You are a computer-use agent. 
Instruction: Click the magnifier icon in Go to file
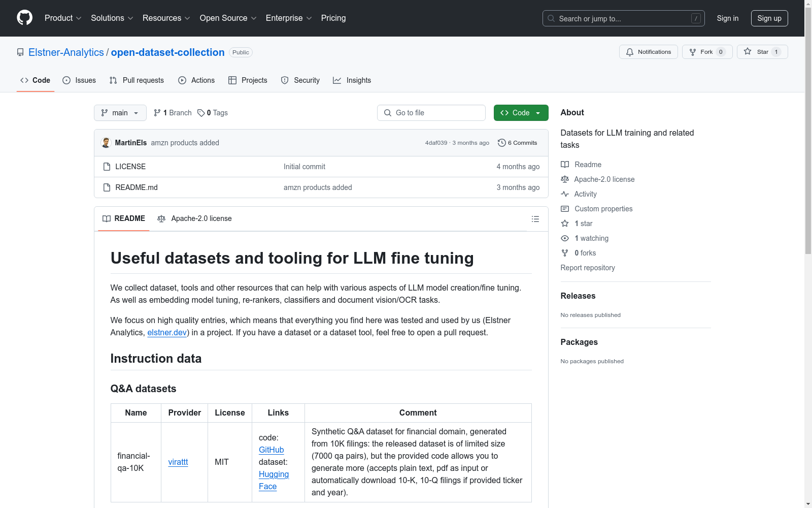388,113
